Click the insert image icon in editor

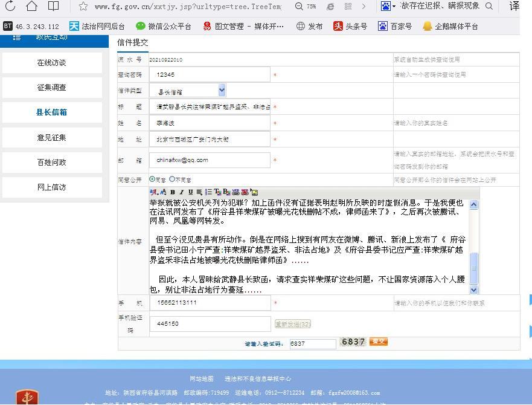pos(254,192)
